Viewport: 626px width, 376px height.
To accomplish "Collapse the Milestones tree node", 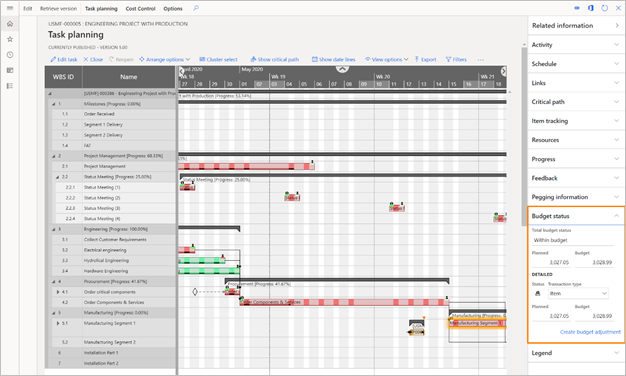I will (x=54, y=104).
